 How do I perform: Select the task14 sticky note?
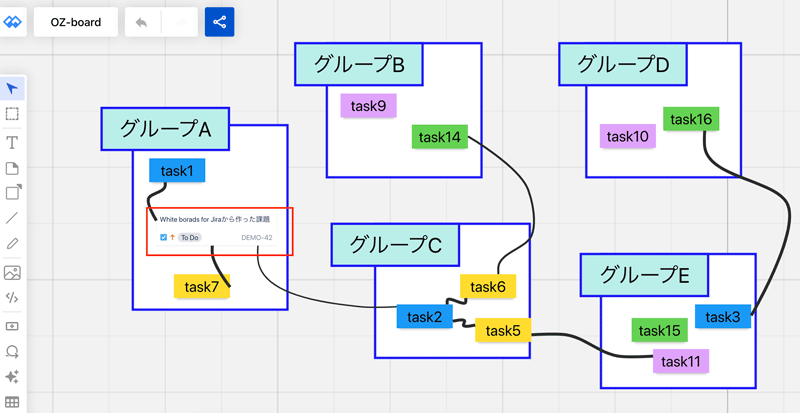[440, 137]
